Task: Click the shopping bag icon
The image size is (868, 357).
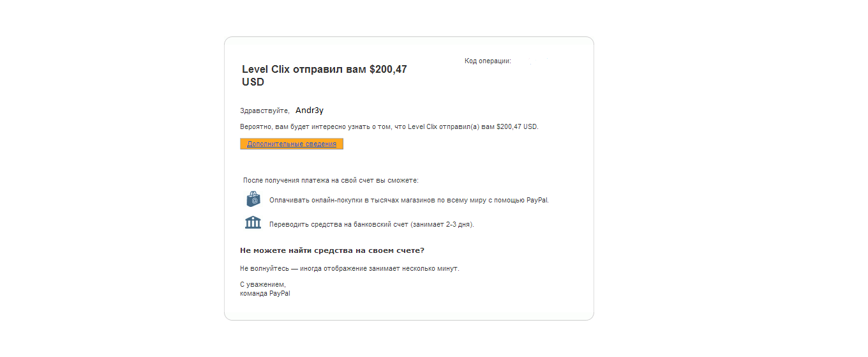Action: point(253,199)
